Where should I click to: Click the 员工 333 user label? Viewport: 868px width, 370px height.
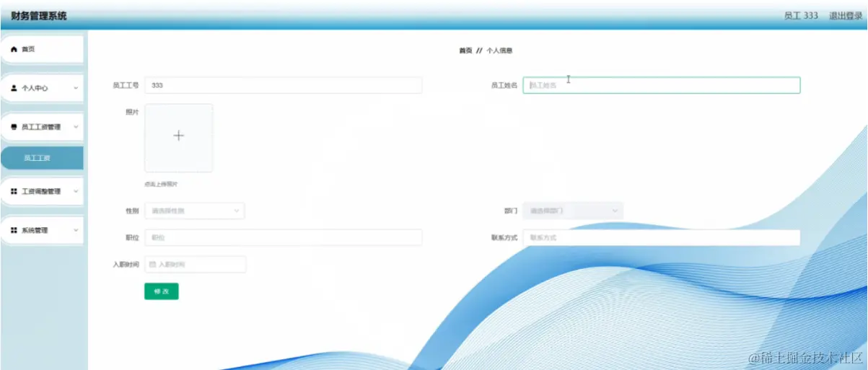pyautogui.click(x=801, y=15)
